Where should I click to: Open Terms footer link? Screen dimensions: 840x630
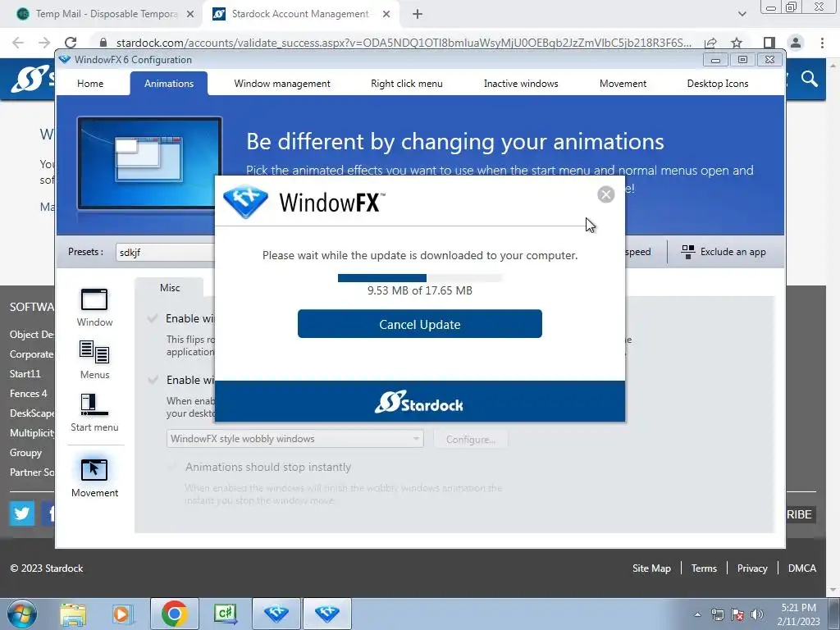pyautogui.click(x=704, y=568)
